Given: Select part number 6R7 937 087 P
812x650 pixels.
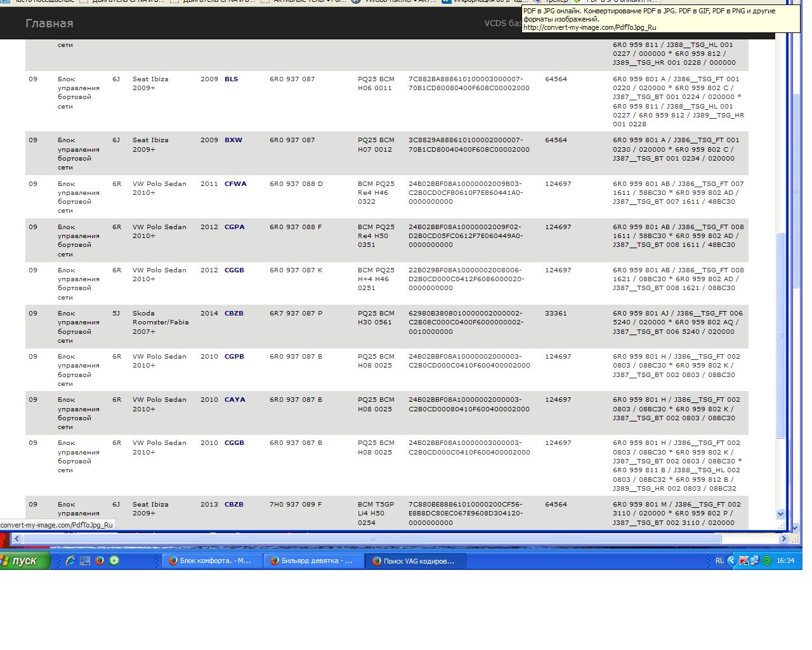Looking at the screenshot, I should (x=296, y=314).
